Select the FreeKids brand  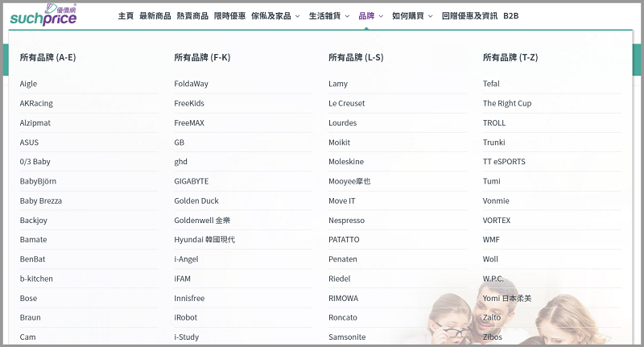tap(189, 104)
